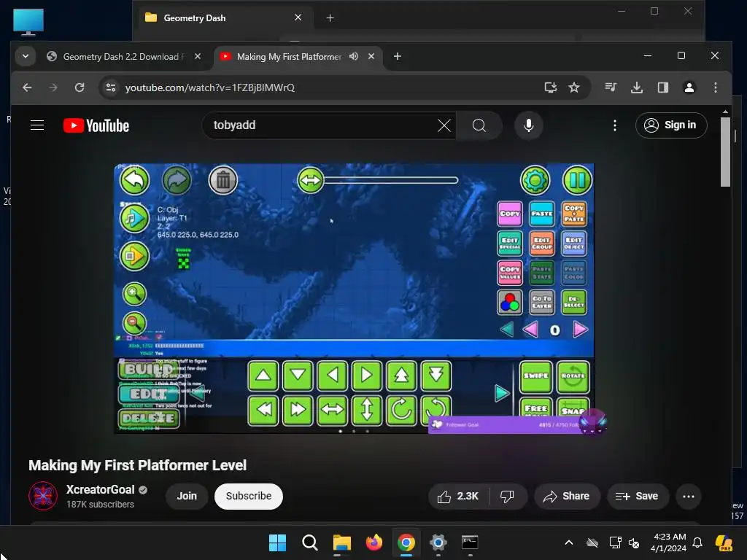Save the video to a playlist
The image size is (747, 560).
click(637, 496)
